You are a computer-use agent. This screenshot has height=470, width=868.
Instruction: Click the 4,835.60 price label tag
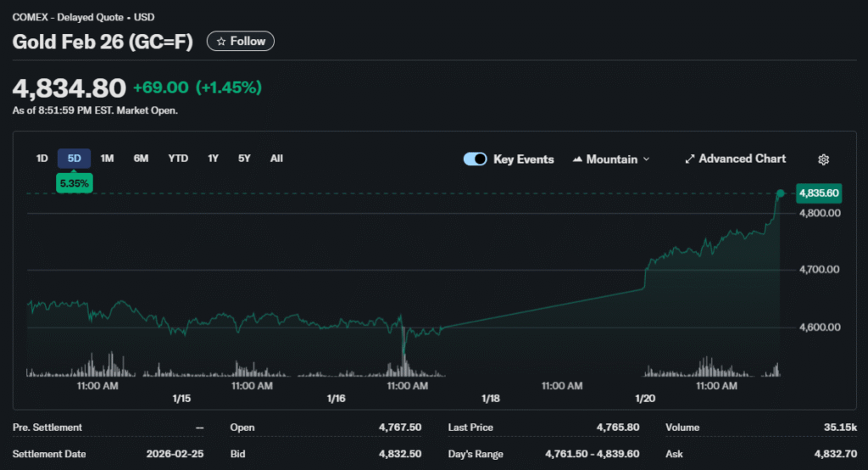coord(819,193)
